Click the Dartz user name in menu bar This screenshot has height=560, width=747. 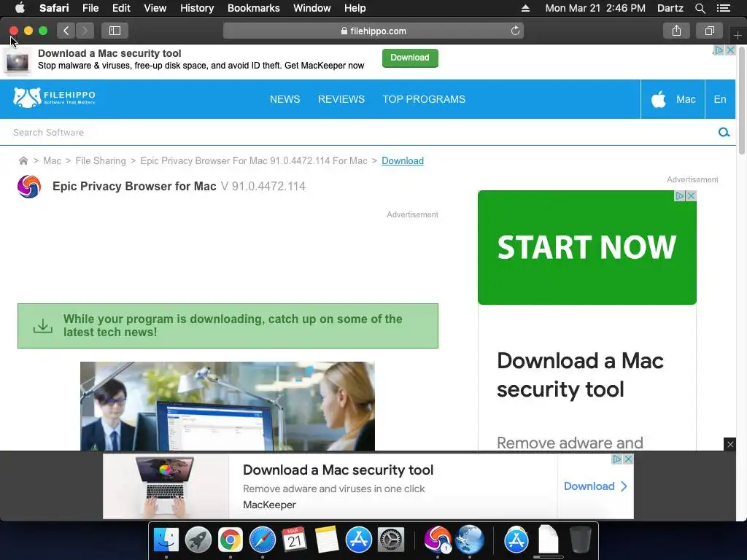coord(670,8)
